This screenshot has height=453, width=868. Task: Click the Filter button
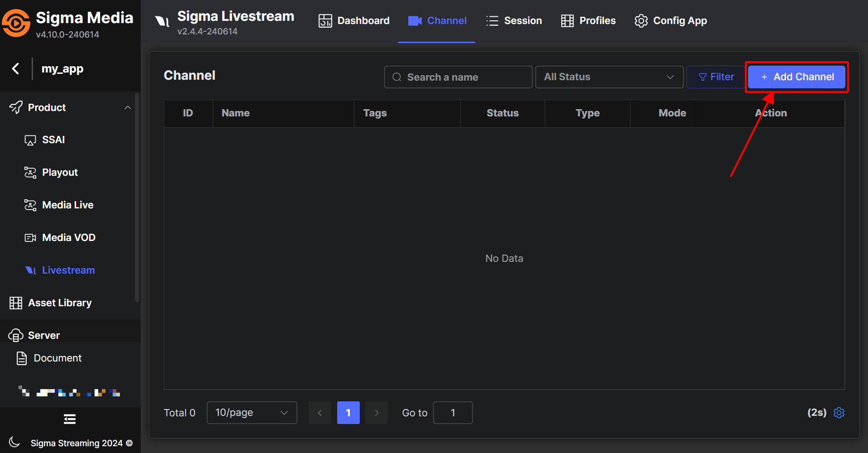pos(716,77)
